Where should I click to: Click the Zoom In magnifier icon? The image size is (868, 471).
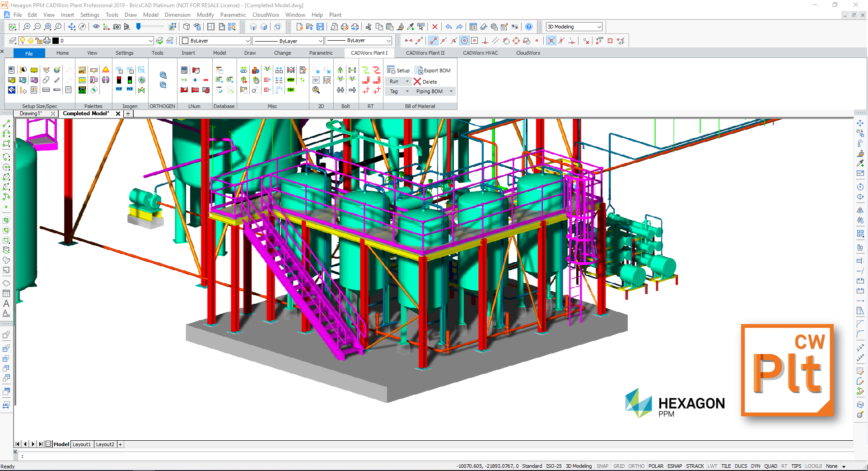click(27, 27)
